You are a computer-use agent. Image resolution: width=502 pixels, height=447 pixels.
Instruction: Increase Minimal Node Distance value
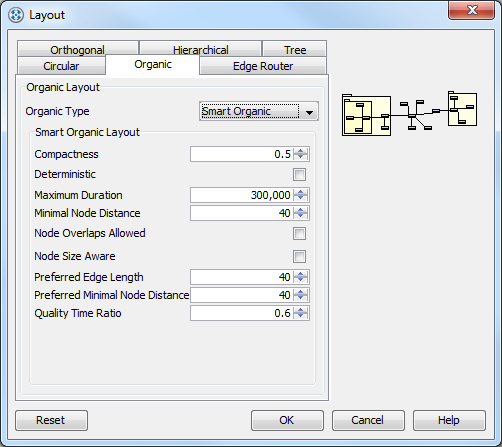pyautogui.click(x=301, y=210)
